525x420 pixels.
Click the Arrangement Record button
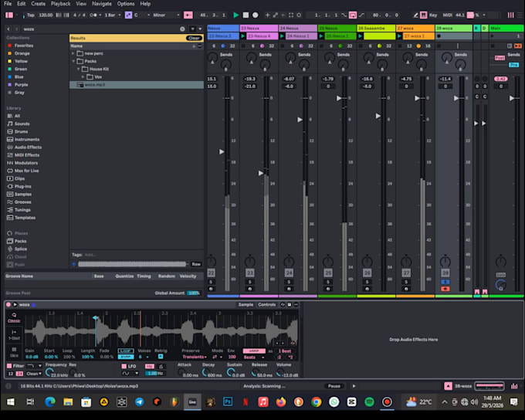[255, 15]
